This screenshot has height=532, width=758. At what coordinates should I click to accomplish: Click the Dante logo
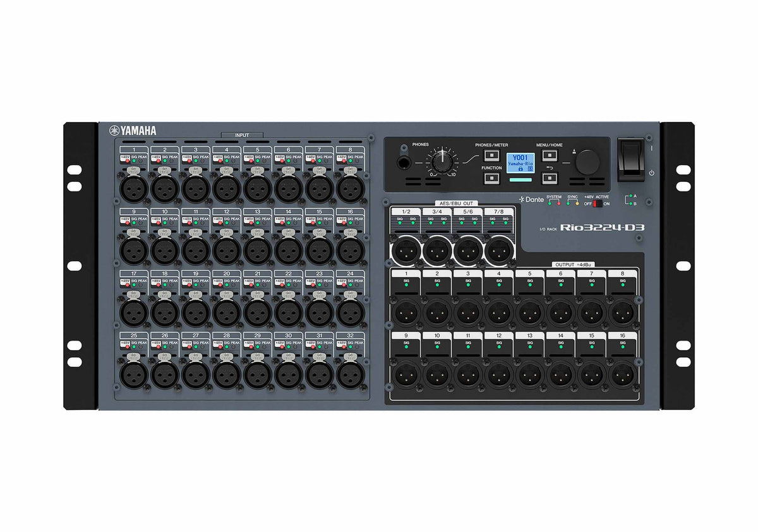pos(532,199)
